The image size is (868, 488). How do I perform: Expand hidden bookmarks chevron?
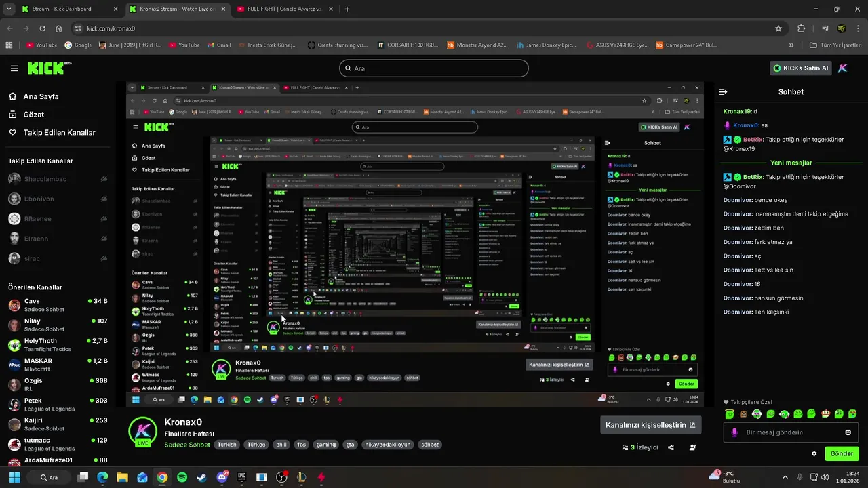[x=791, y=45]
